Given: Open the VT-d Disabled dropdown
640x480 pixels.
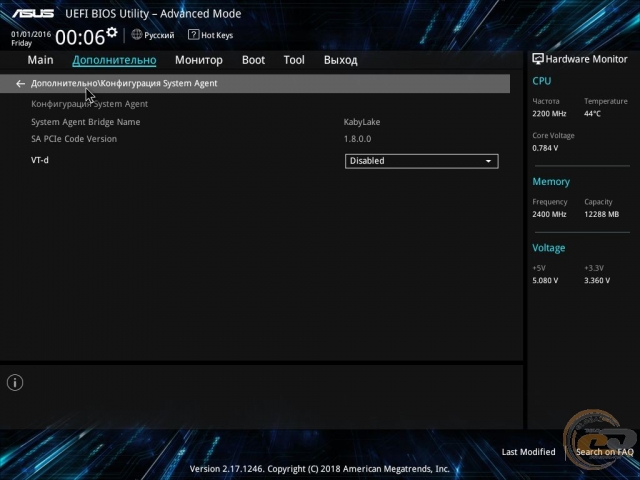Looking at the screenshot, I should [x=422, y=161].
